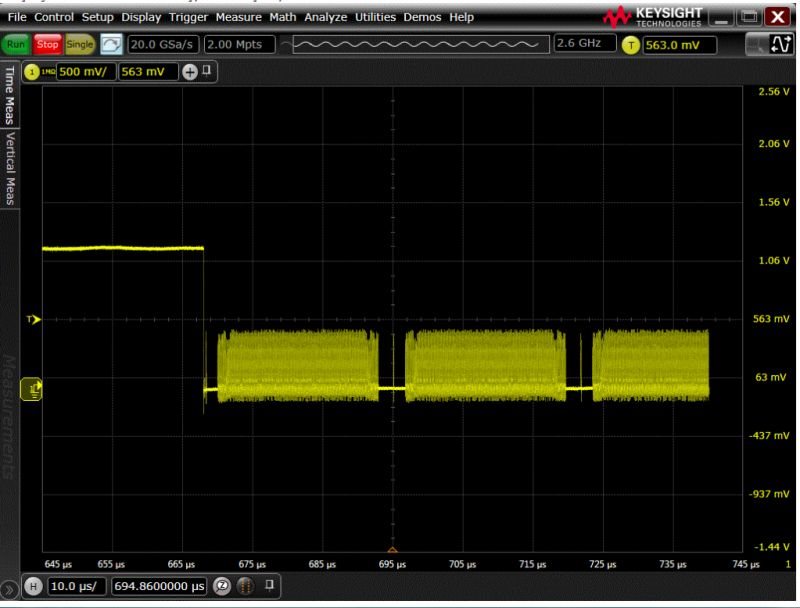This screenshot has height=608, width=800.
Task: Click the add channel plus icon
Action: pos(190,72)
